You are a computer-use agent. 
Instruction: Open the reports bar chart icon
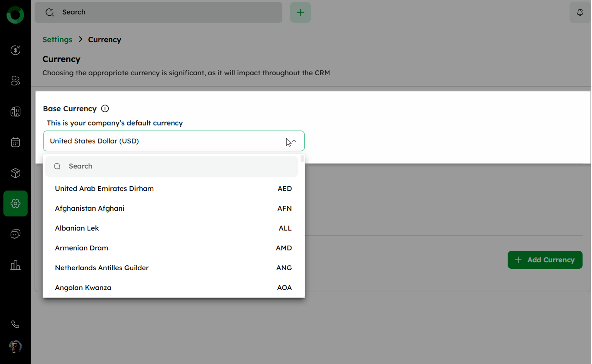(15, 265)
